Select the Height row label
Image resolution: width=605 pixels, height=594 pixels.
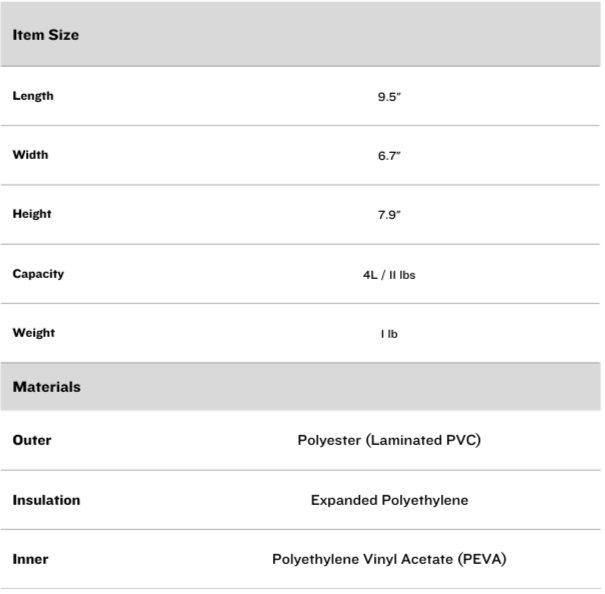point(32,214)
